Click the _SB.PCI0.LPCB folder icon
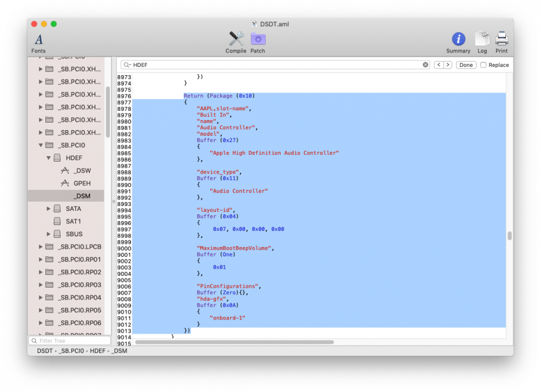Screen dimensions: 541x392 tap(50, 247)
